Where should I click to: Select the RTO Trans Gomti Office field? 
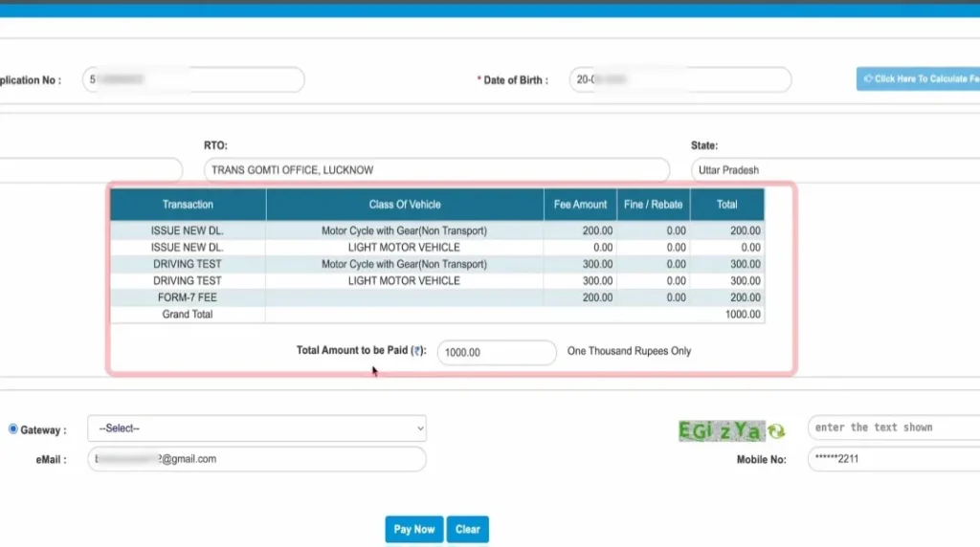436,170
